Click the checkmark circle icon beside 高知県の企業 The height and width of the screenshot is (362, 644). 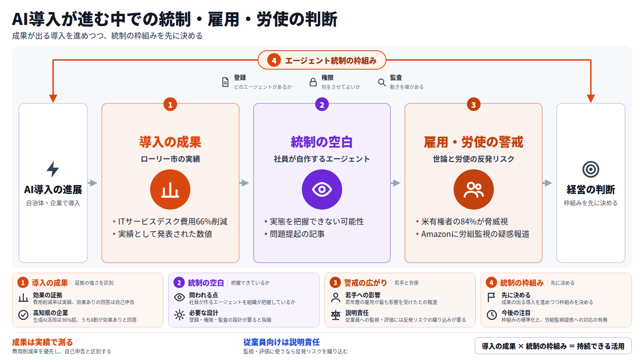point(23,315)
